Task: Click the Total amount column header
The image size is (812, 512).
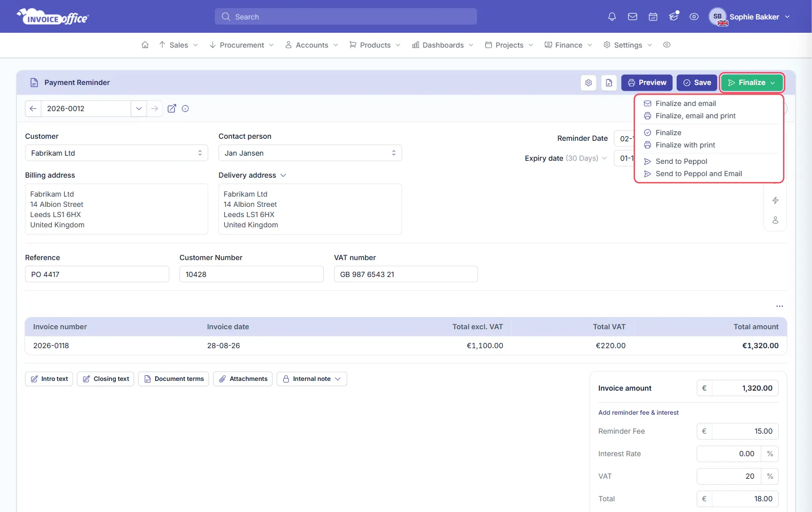Action: [756, 327]
